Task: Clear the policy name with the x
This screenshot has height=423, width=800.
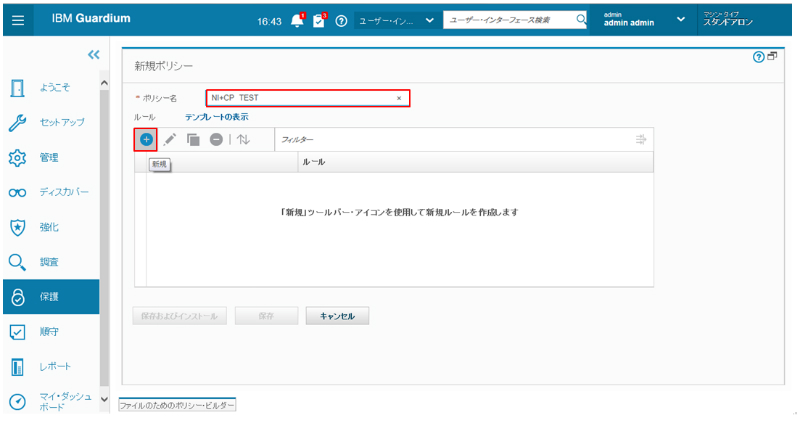Action: [x=399, y=98]
